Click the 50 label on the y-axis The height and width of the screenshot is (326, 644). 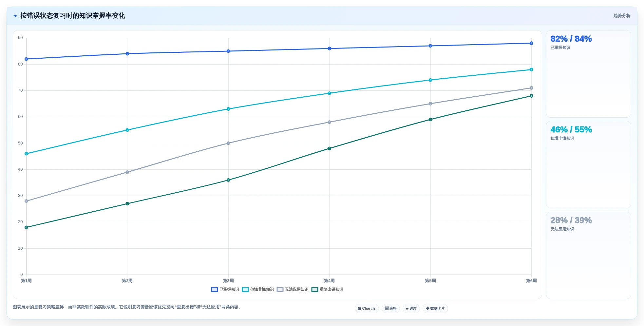(x=20, y=143)
